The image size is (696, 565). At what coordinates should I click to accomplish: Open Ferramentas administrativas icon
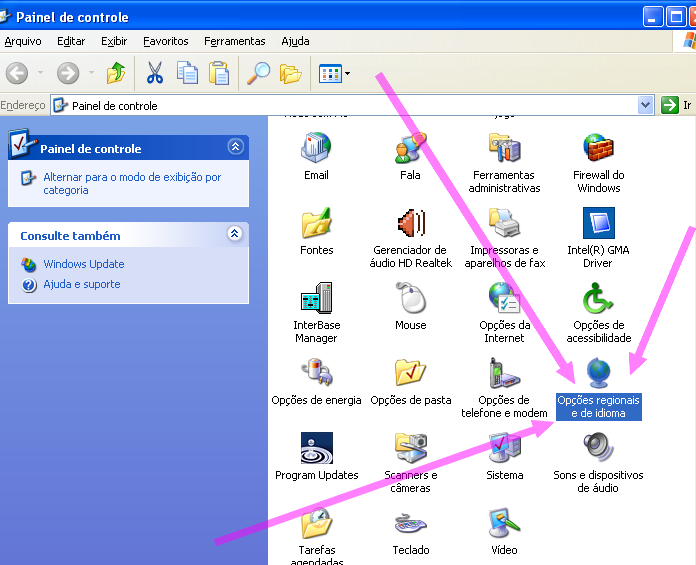tap(504, 147)
